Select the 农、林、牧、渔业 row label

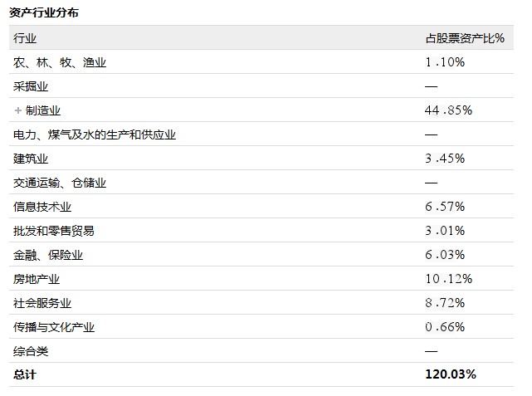(x=60, y=62)
